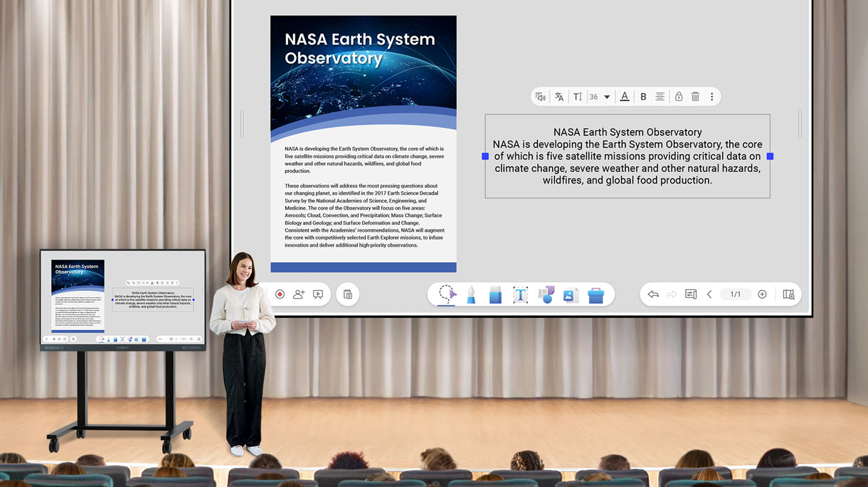Choose the pen drawing tool
This screenshot has height=487, width=868.
tap(471, 294)
